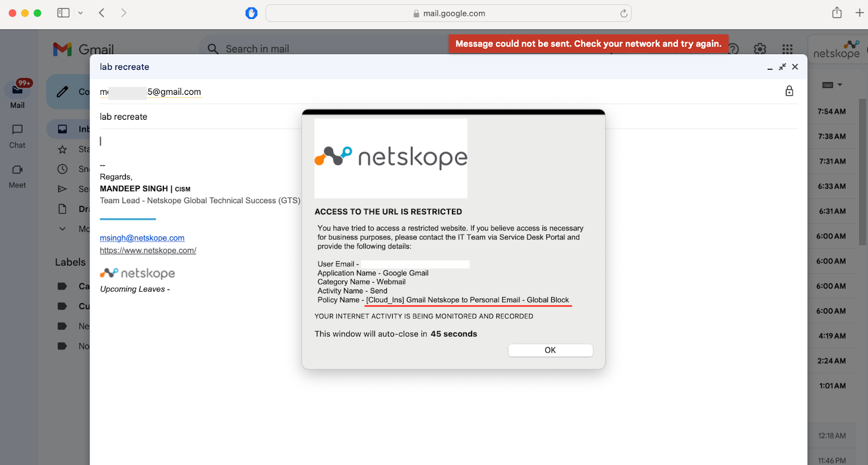This screenshot has height=465, width=868.
Task: Open the Google apps grid icon
Action: pyautogui.click(x=787, y=49)
